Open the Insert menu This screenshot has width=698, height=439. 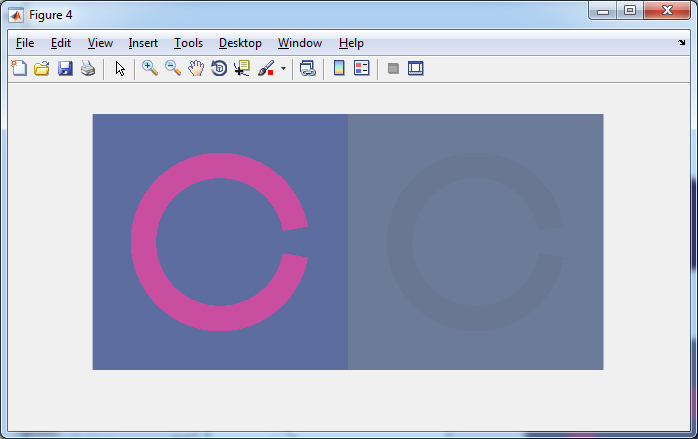click(x=143, y=43)
